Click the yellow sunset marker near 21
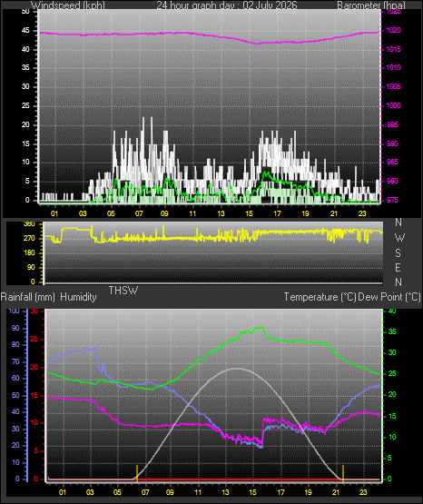 (343, 473)
